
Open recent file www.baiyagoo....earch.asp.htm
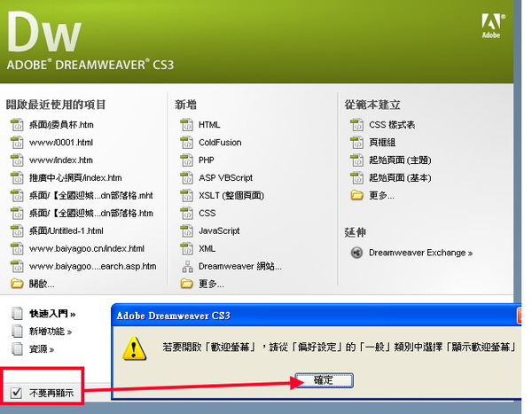coord(92,266)
